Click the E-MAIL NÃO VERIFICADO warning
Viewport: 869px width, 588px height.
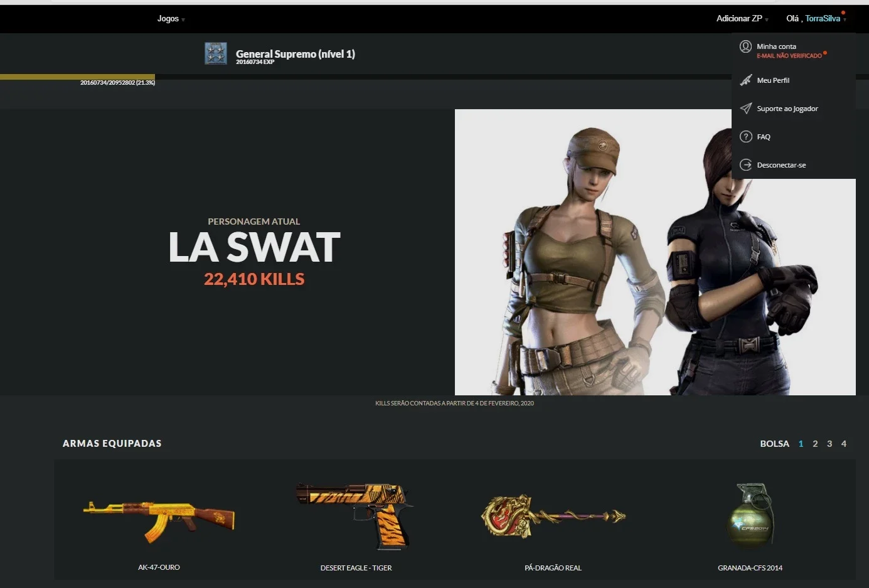tap(789, 56)
